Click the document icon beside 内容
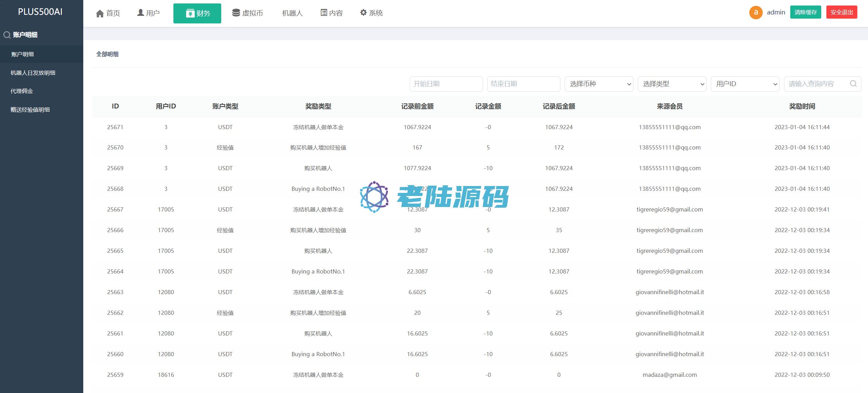Image resolution: width=868 pixels, height=393 pixels. [x=324, y=13]
